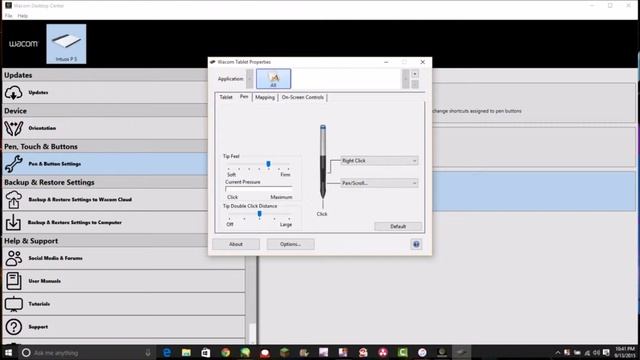Open the Store from the taskbar
This screenshot has height=360, width=640.
[206, 353]
